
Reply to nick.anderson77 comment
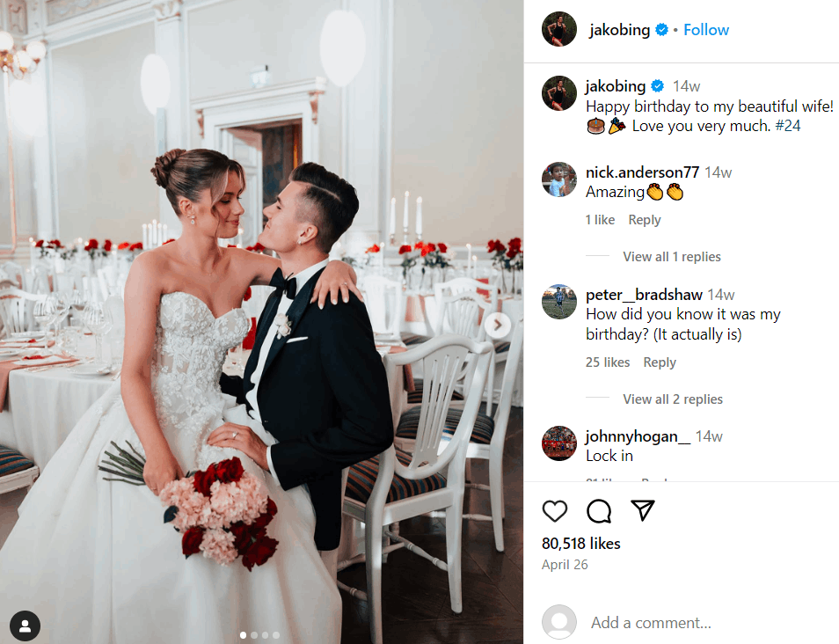click(x=645, y=220)
